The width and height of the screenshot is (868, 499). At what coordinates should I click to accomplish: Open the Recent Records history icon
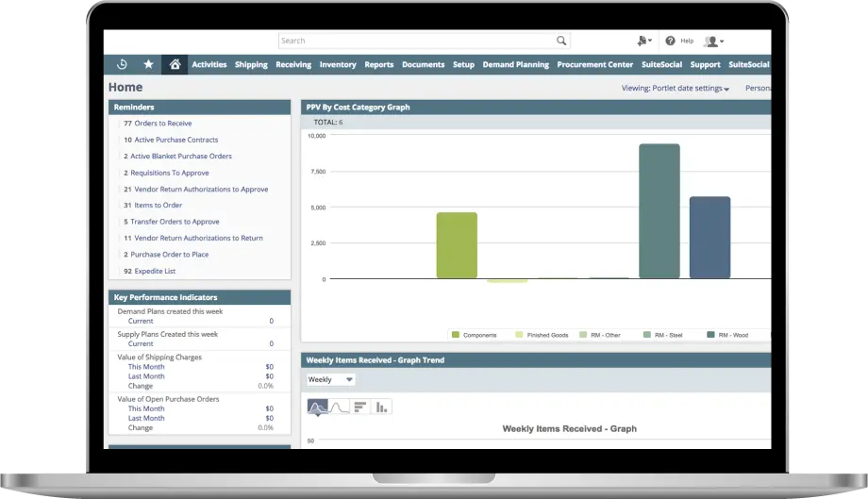[x=122, y=64]
